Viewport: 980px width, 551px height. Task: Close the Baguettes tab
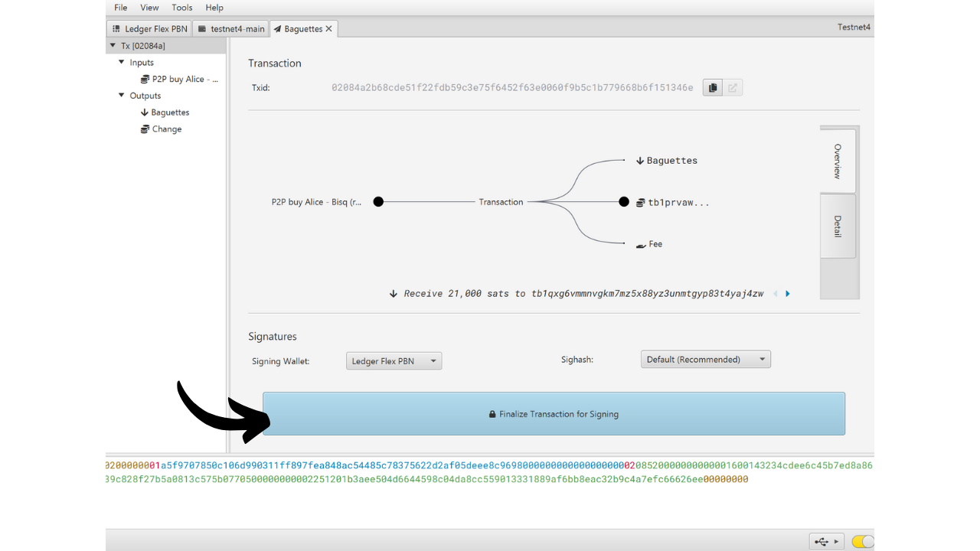click(x=329, y=29)
